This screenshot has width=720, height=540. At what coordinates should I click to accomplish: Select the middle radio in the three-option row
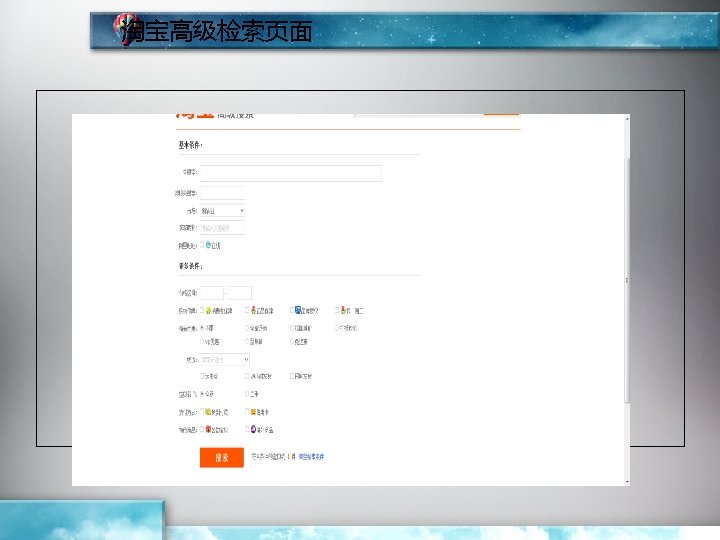click(x=247, y=342)
